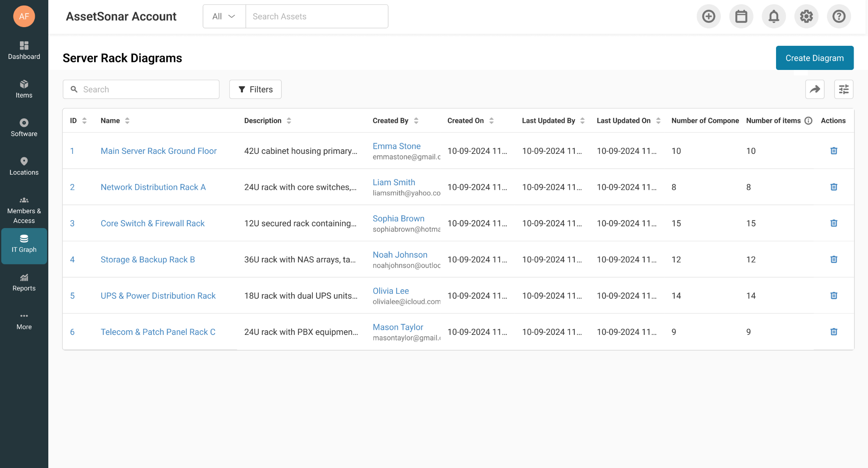Sort by Last Updated By column
The image size is (868, 468).
click(582, 121)
